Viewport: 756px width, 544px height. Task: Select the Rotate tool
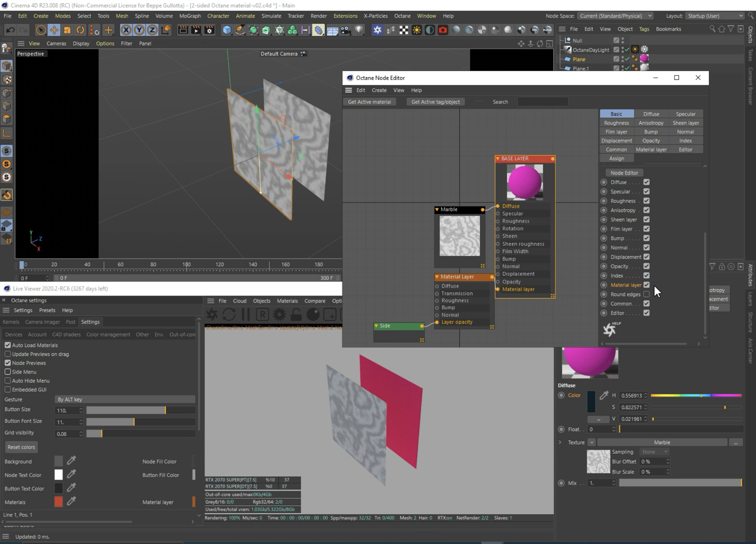80,30
